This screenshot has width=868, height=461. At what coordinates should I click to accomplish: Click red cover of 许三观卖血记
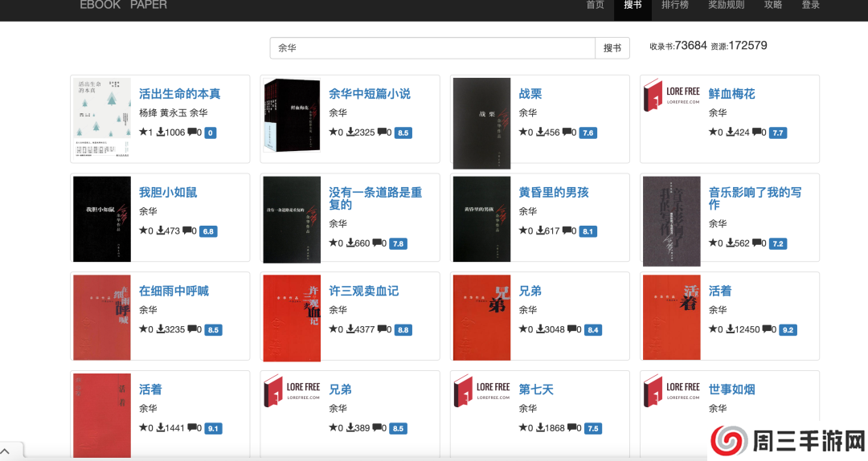click(292, 318)
